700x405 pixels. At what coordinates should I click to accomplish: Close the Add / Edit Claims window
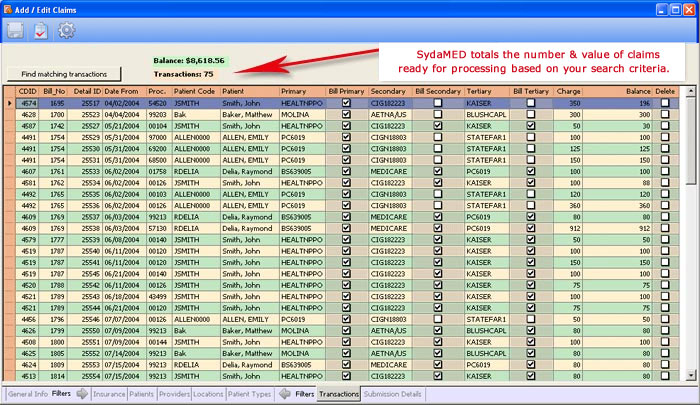point(686,8)
